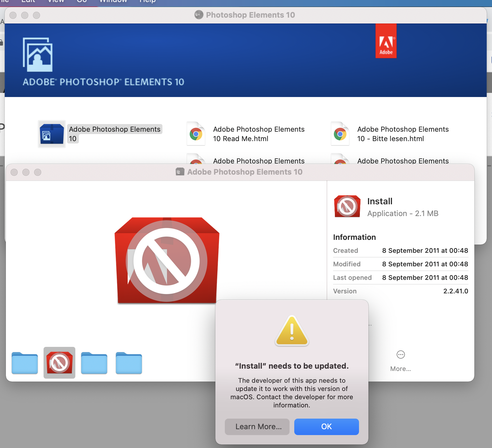Click the Read Me.html Chrome file icon
This screenshot has height=448, width=492.
[x=196, y=134]
